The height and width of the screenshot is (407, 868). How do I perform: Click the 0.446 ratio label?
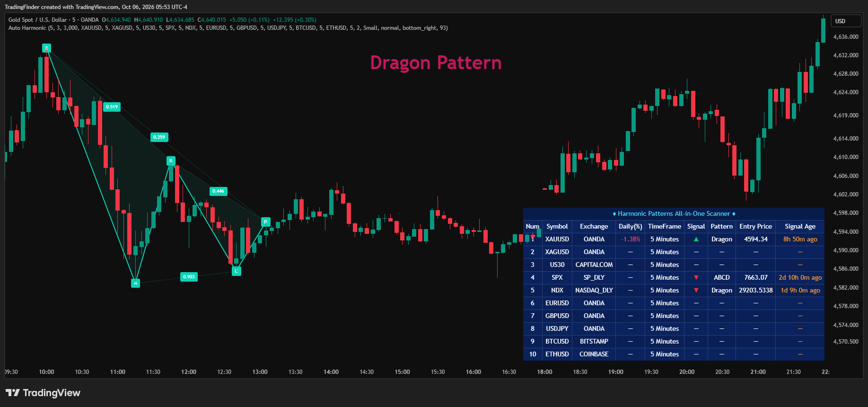219,191
